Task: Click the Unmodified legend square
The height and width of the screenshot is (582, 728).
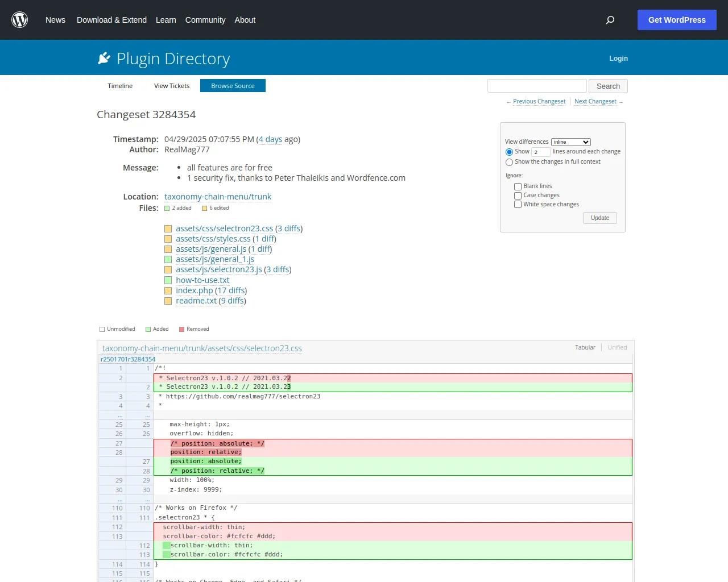Action: 102,329
